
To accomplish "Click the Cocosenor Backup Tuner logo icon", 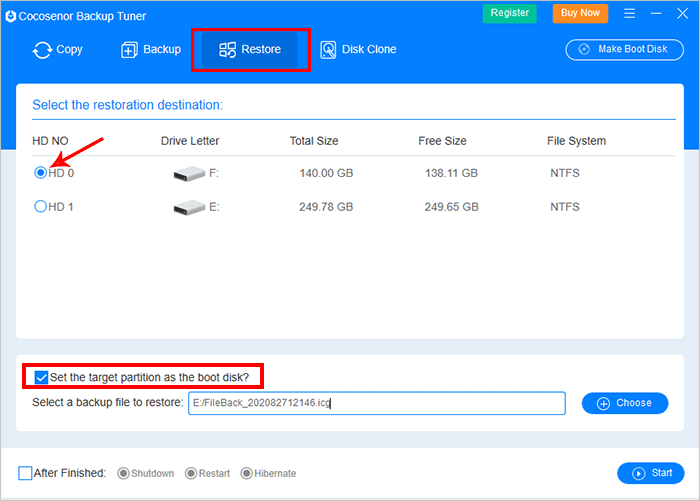I will point(11,16).
